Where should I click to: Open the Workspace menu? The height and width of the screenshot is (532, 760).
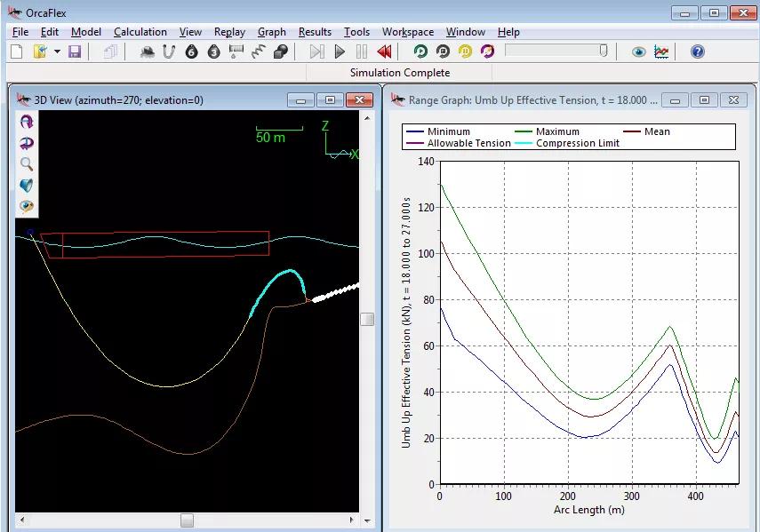coord(407,32)
